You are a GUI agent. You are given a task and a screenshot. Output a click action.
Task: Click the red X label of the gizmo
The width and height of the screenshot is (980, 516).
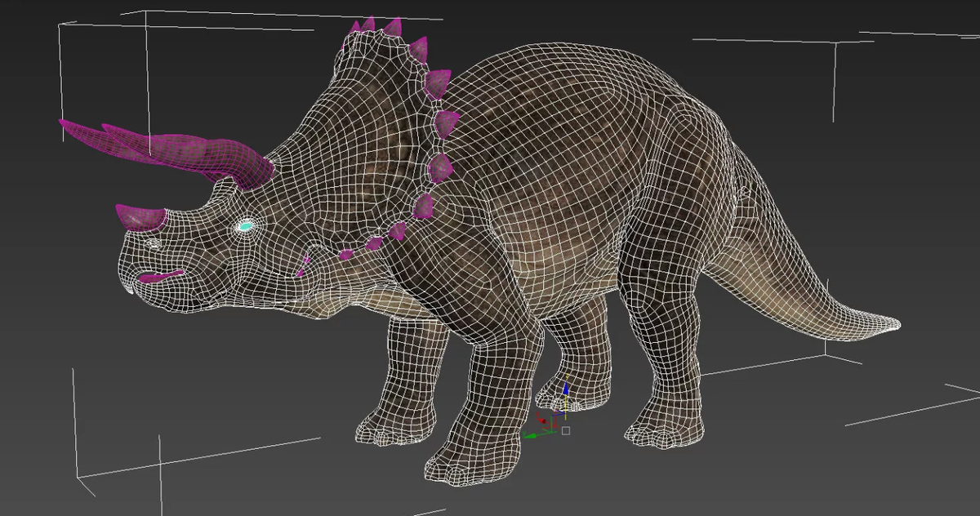pyautogui.click(x=538, y=414)
